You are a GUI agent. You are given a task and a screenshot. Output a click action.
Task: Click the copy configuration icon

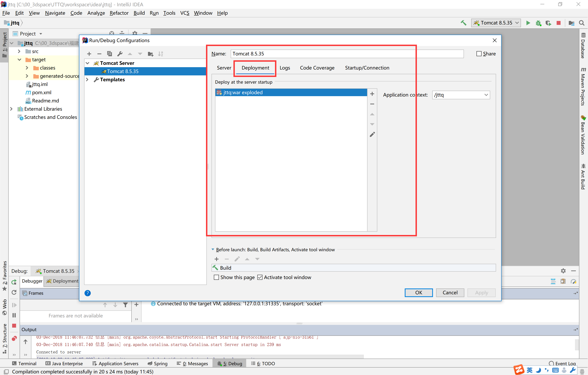tap(109, 54)
